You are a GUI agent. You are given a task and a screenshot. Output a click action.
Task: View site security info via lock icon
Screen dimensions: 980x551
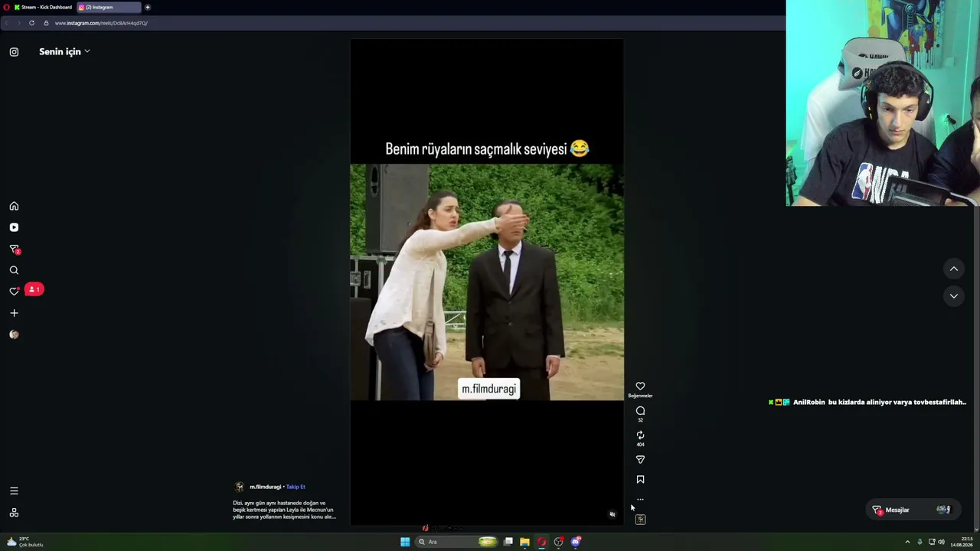point(46,23)
